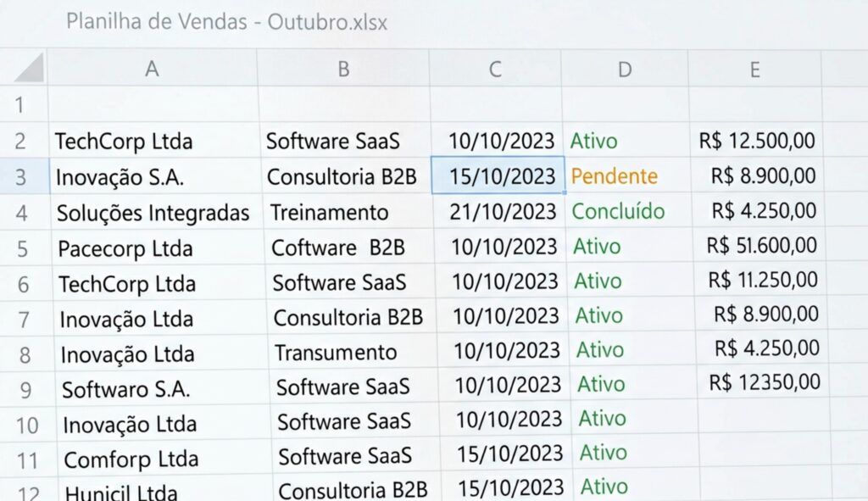Select the Concluído status cell
The width and height of the screenshot is (868, 501).
pyautogui.click(x=619, y=211)
